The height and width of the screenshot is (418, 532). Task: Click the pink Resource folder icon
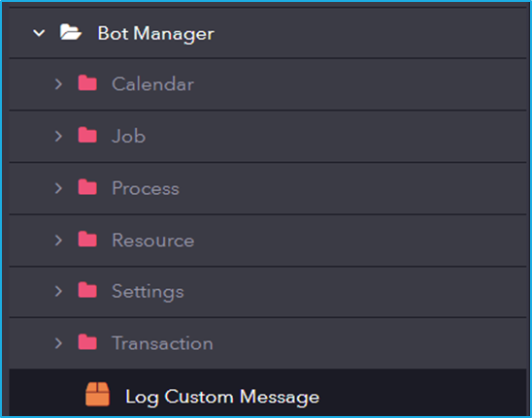tap(87, 239)
